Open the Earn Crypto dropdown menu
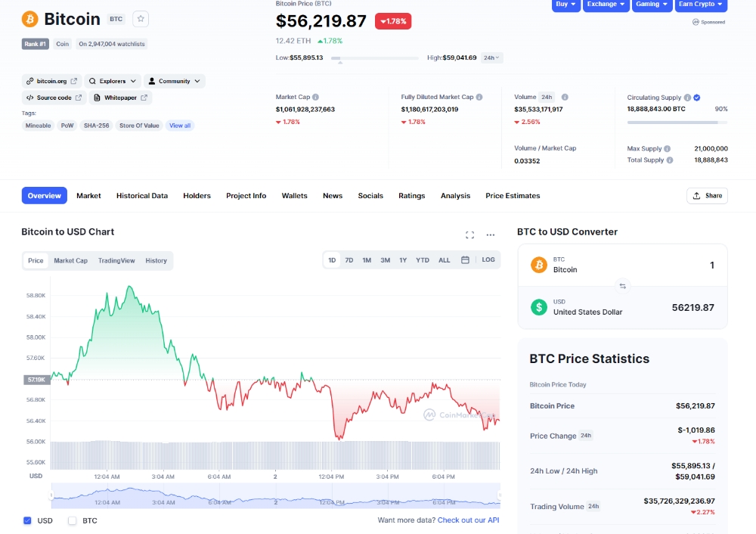 coord(701,5)
